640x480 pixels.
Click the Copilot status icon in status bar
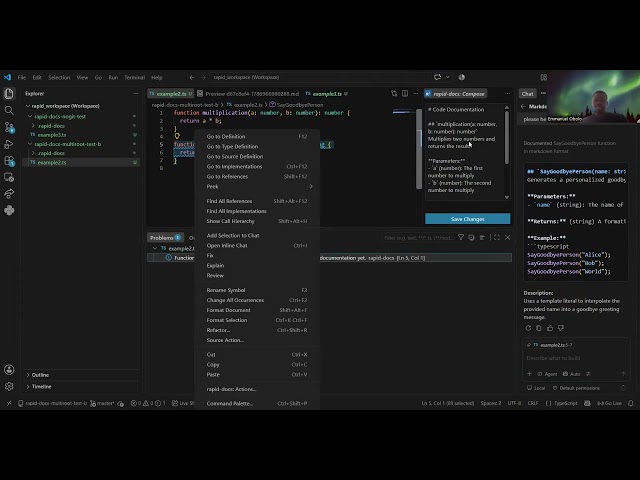click(x=587, y=403)
